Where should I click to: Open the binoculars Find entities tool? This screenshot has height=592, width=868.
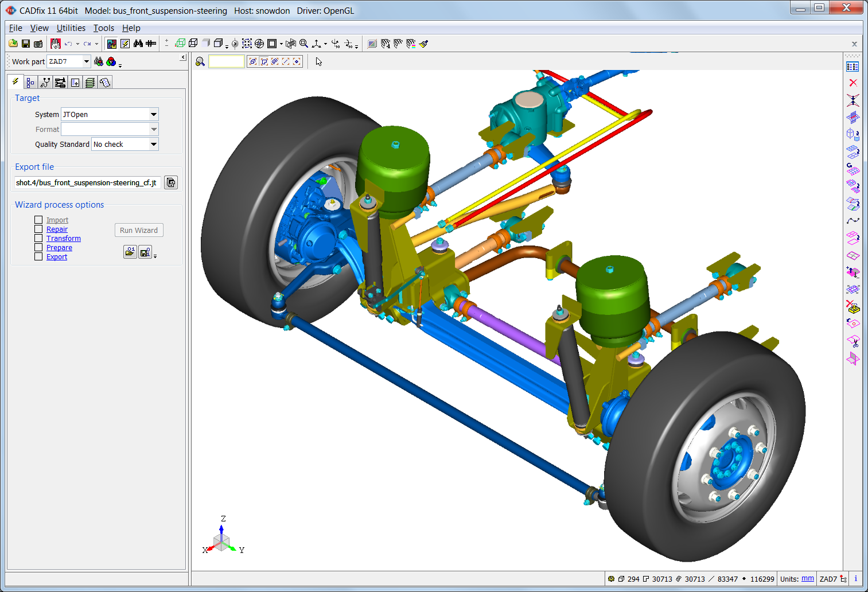[138, 43]
